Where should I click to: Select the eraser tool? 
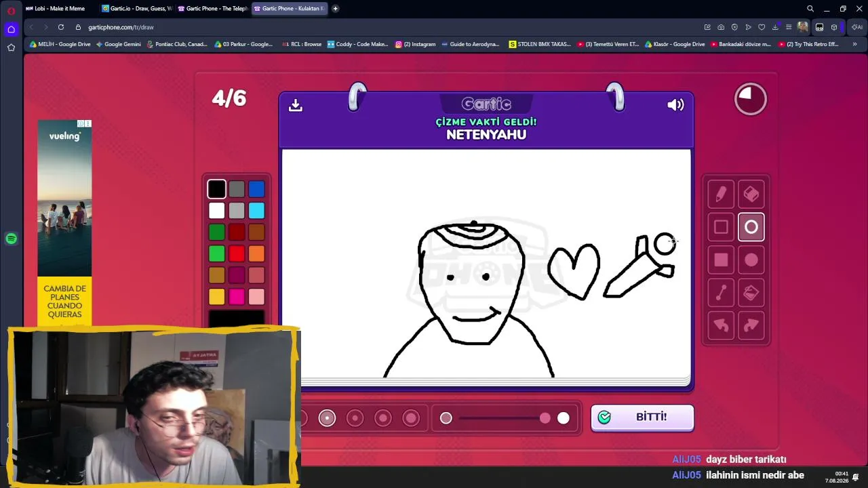point(751,195)
